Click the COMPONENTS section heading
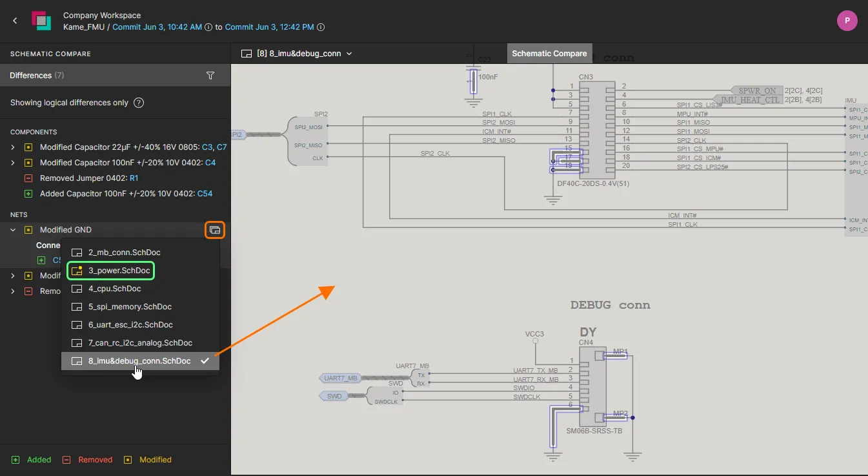Viewport: 868px width, 476px height. pyautogui.click(x=34, y=132)
